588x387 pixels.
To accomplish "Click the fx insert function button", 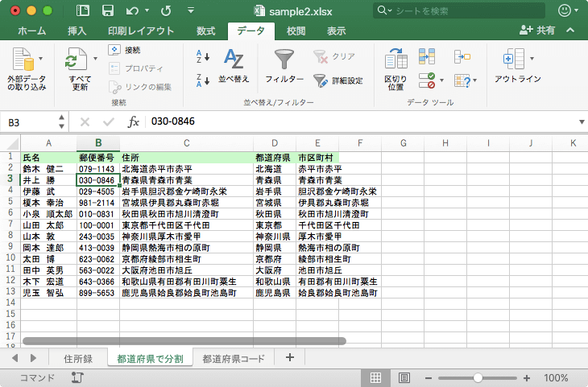I will 133,121.
